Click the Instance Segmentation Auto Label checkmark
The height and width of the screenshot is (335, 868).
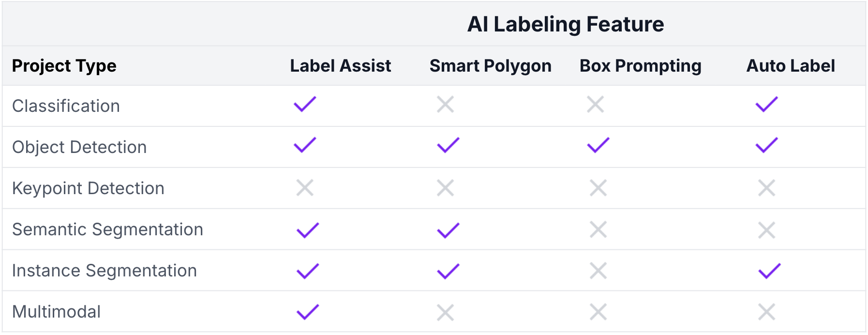pyautogui.click(x=769, y=271)
